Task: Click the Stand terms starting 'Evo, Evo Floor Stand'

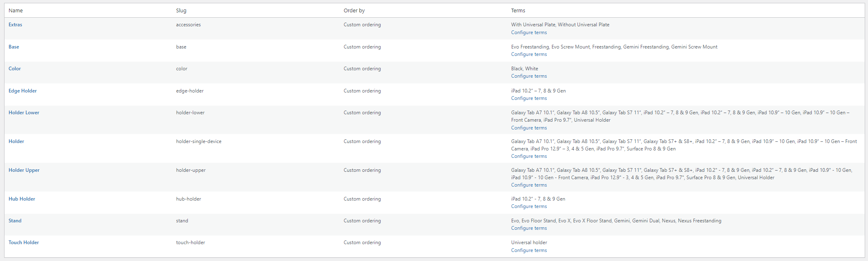Action: [x=616, y=221]
